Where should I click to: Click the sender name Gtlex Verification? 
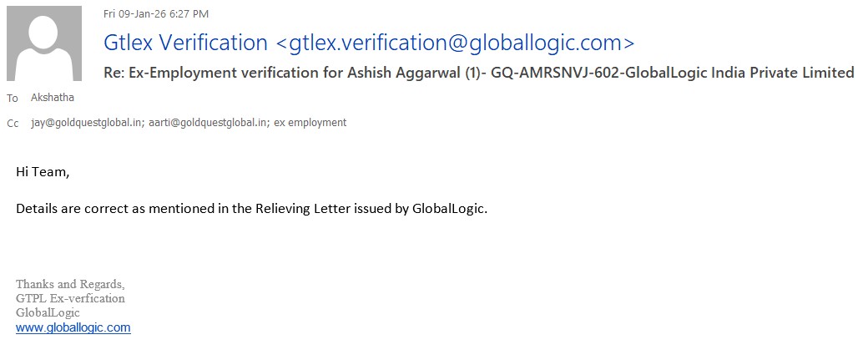[x=185, y=43]
